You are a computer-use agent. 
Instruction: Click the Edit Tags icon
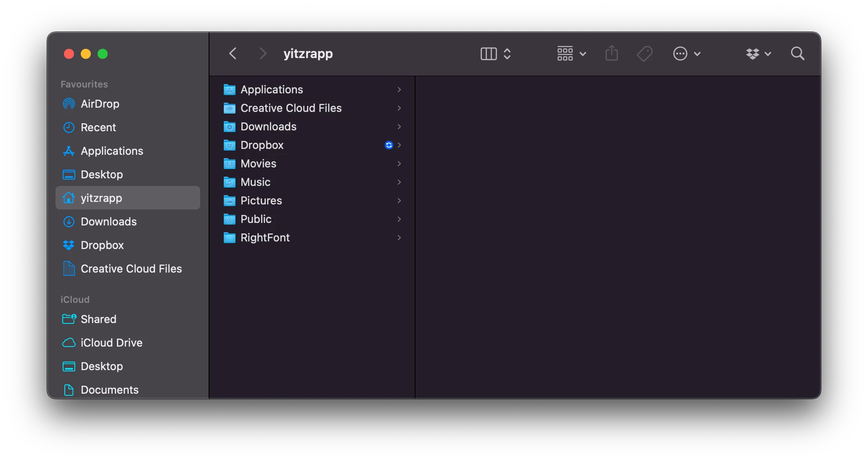pyautogui.click(x=644, y=53)
